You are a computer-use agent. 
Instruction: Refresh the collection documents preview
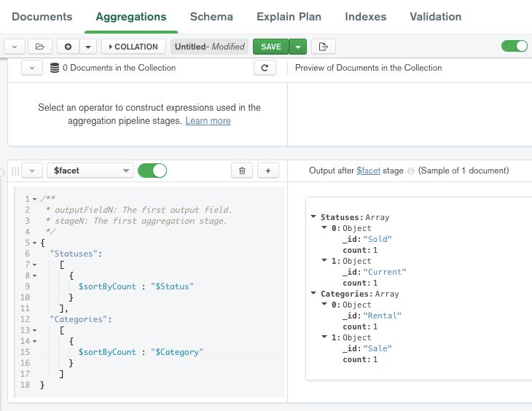264,68
